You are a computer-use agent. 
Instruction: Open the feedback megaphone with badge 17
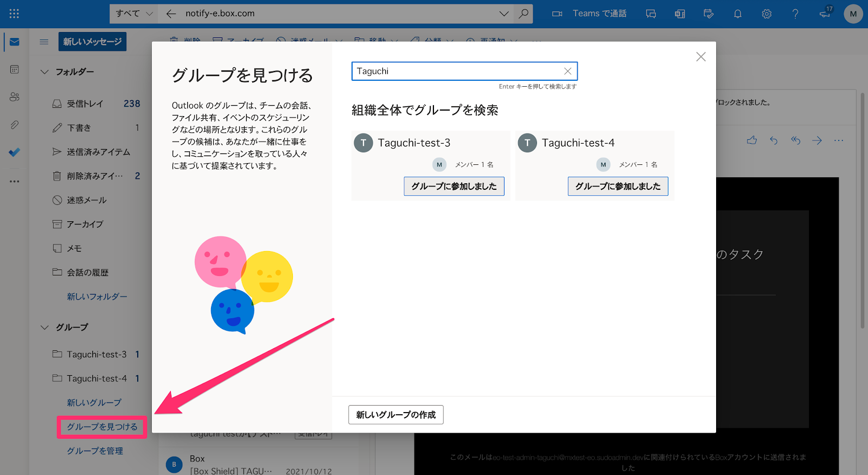click(825, 13)
